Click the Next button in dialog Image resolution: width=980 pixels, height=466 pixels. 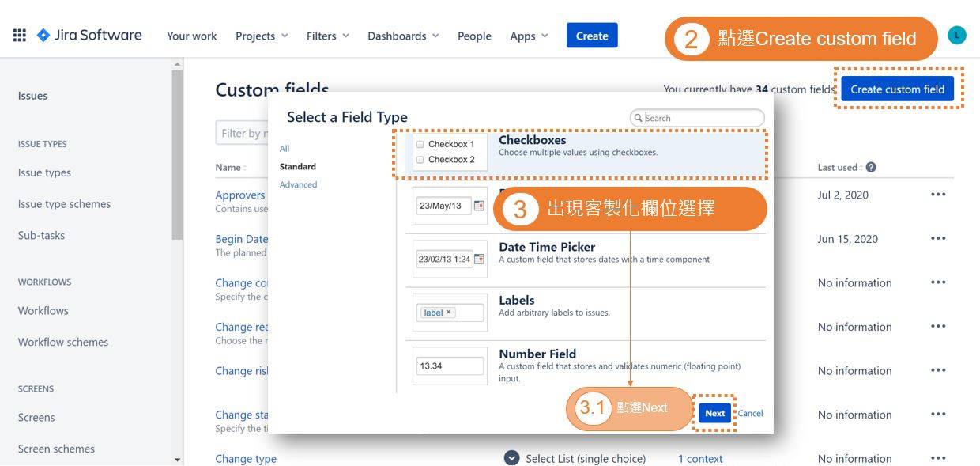[714, 413]
